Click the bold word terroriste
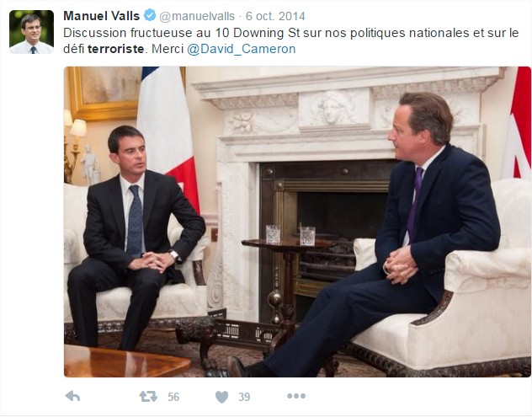Image resolution: width=532 pixels, height=417 pixels. coord(115,49)
